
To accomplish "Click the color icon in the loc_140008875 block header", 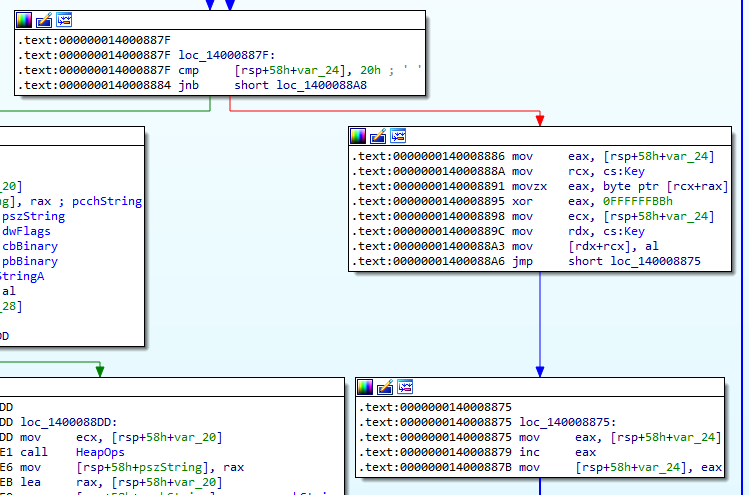I will pos(365,387).
